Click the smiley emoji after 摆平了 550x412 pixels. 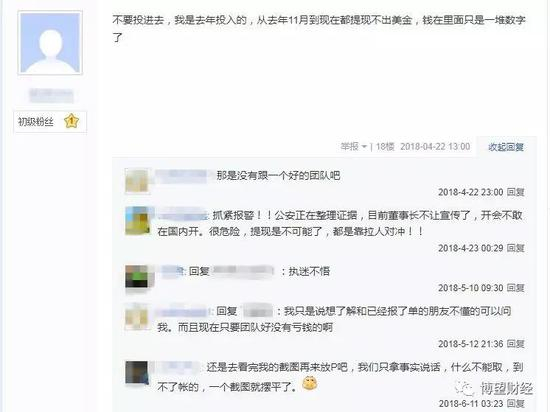(x=310, y=384)
